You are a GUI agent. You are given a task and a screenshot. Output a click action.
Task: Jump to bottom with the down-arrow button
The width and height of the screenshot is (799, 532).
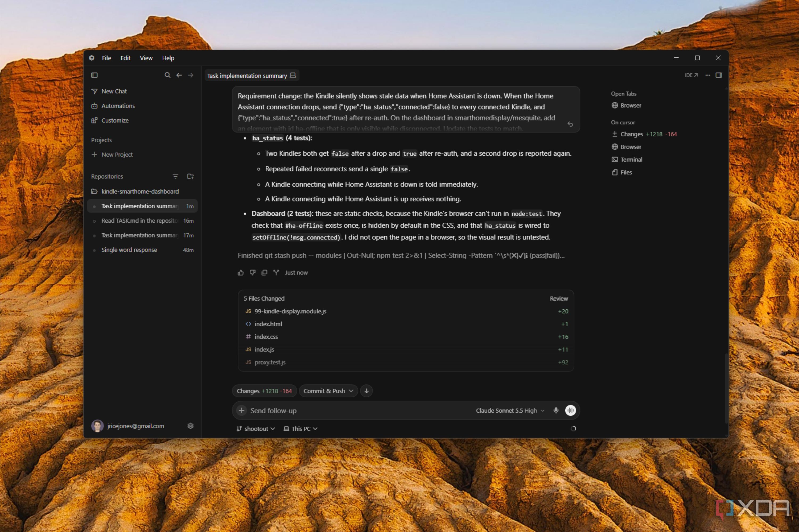366,391
